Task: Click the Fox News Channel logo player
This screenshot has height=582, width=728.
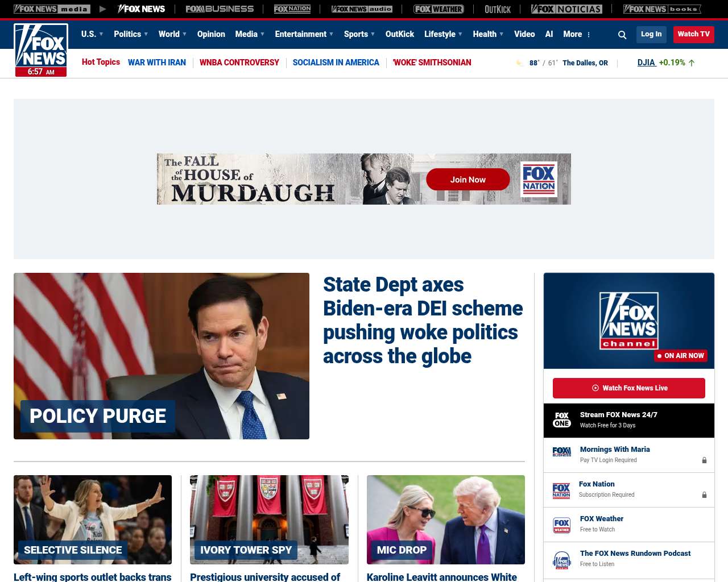Action: click(x=629, y=321)
